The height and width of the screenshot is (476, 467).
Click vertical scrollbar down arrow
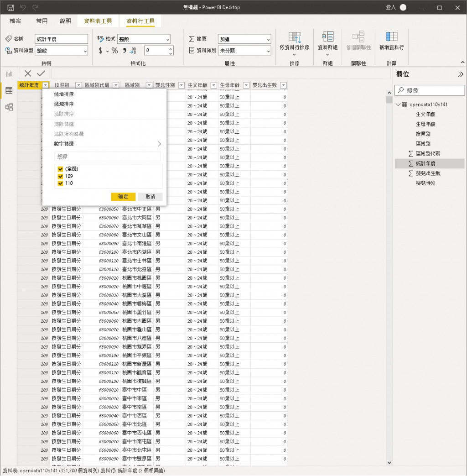(x=389, y=463)
